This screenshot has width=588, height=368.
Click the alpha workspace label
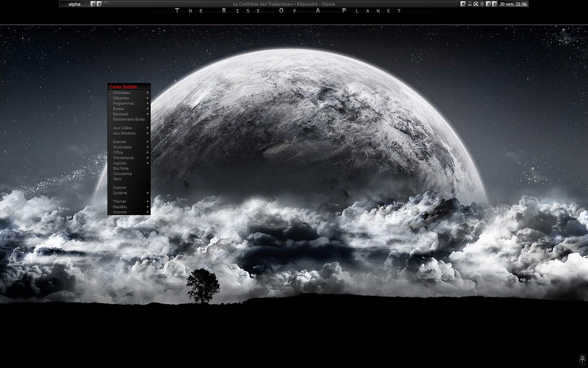[75, 4]
